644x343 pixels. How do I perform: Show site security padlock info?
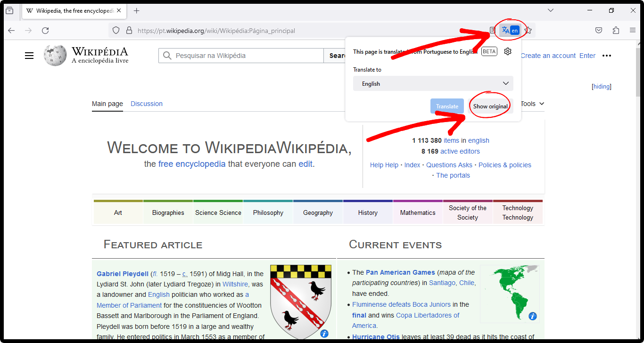(x=129, y=31)
